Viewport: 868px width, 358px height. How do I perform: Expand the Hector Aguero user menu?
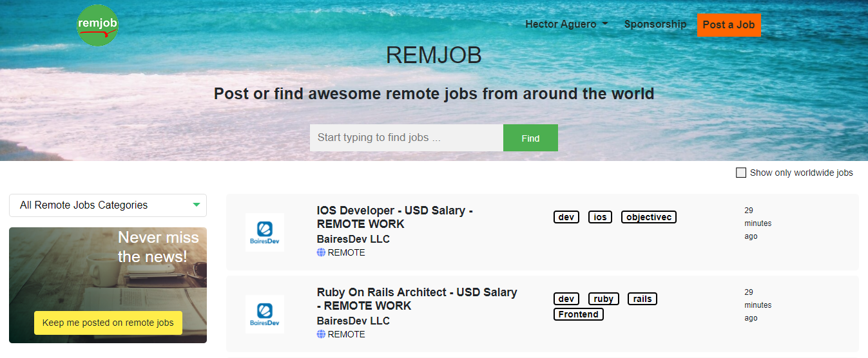click(566, 24)
